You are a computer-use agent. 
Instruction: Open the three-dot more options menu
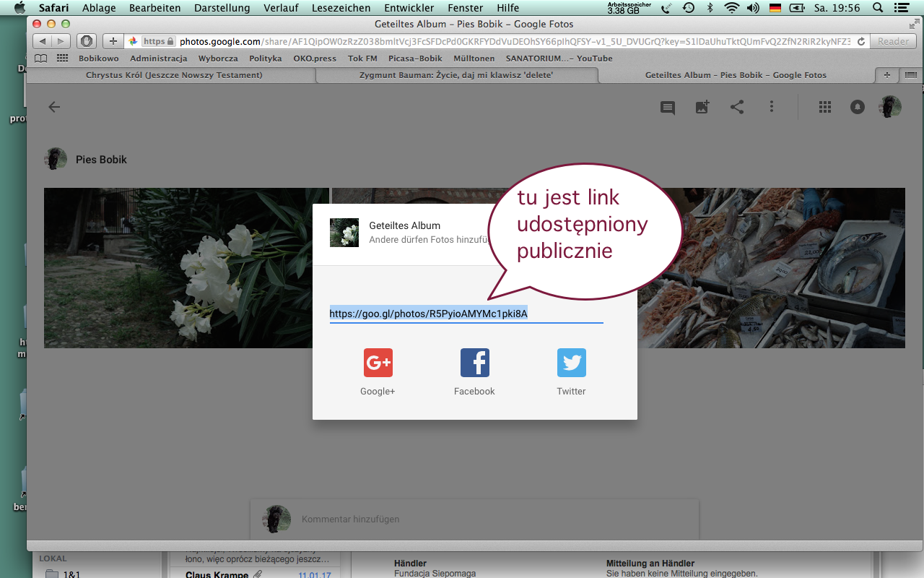[x=772, y=107]
